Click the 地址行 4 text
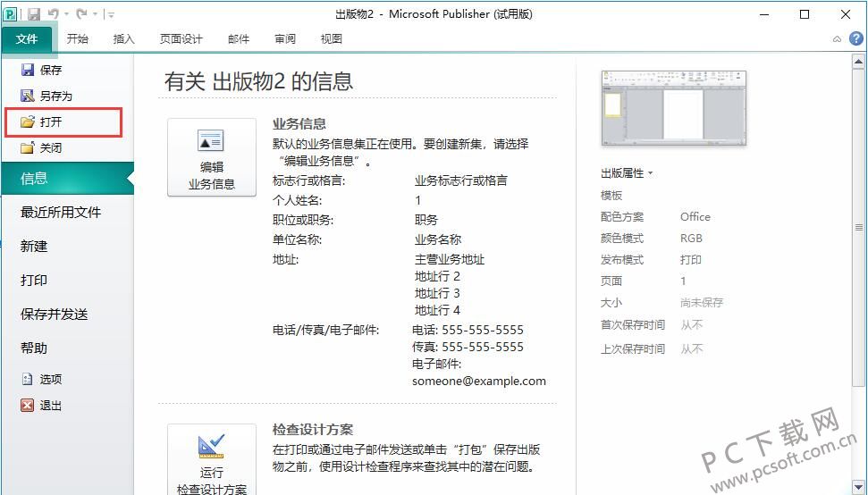The height and width of the screenshot is (495, 868). [x=437, y=310]
